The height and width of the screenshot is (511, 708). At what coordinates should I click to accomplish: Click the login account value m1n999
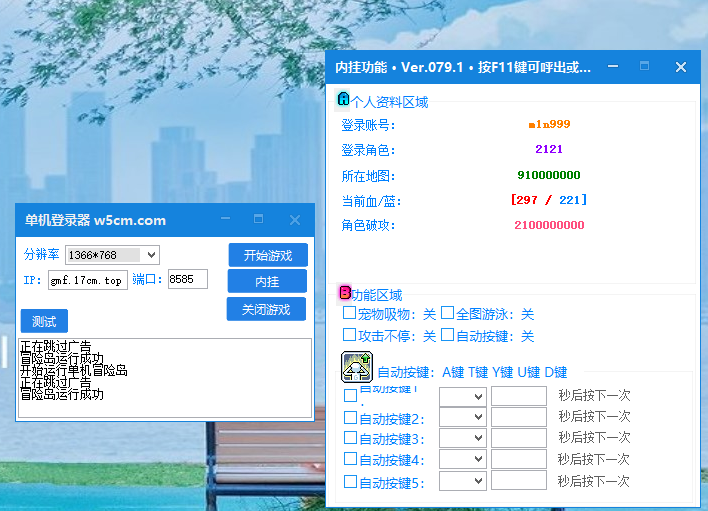click(x=549, y=124)
